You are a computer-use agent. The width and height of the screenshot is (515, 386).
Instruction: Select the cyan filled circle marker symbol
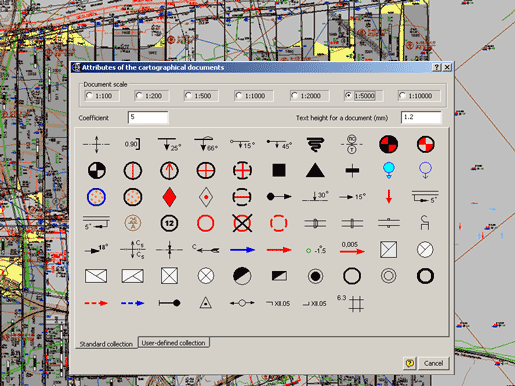pyautogui.click(x=389, y=170)
